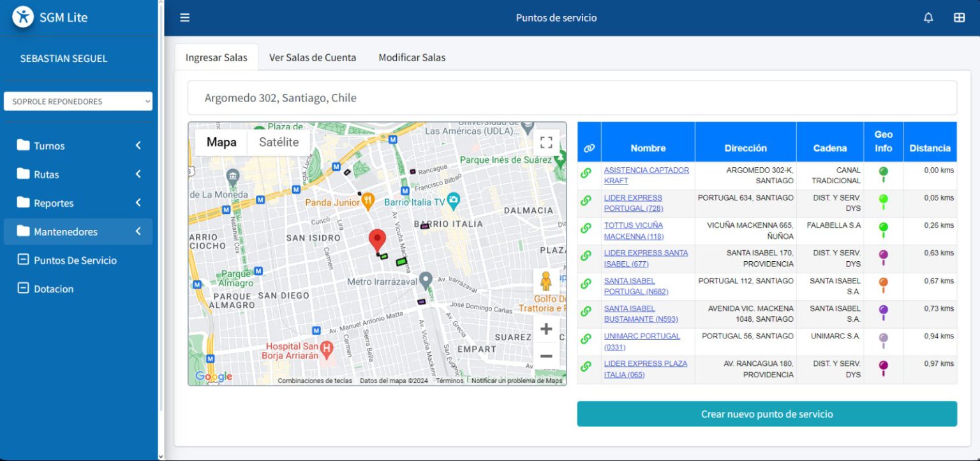Zoom in on the map with plus
This screenshot has height=461, width=980.
pyautogui.click(x=546, y=329)
